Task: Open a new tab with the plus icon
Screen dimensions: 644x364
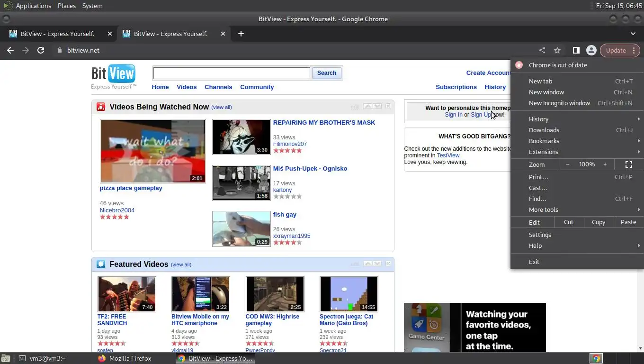Action: click(241, 34)
